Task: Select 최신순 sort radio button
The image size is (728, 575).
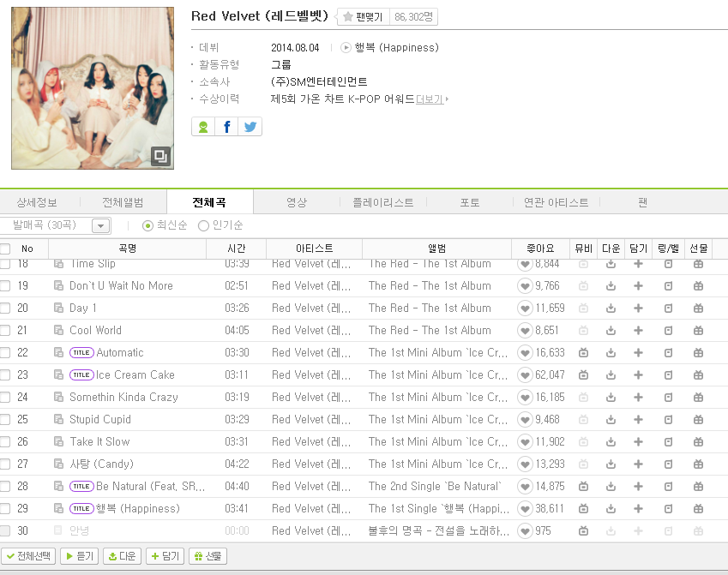Action: (x=147, y=226)
